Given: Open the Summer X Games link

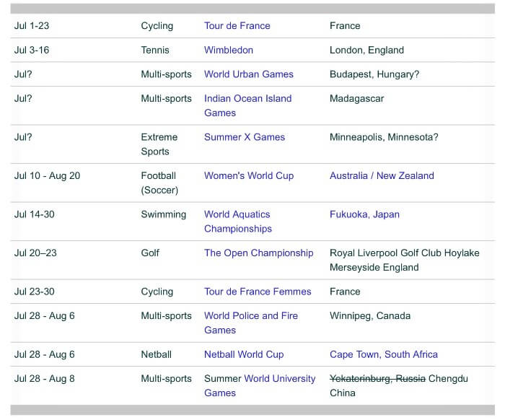Looking at the screenshot, I should [244, 137].
